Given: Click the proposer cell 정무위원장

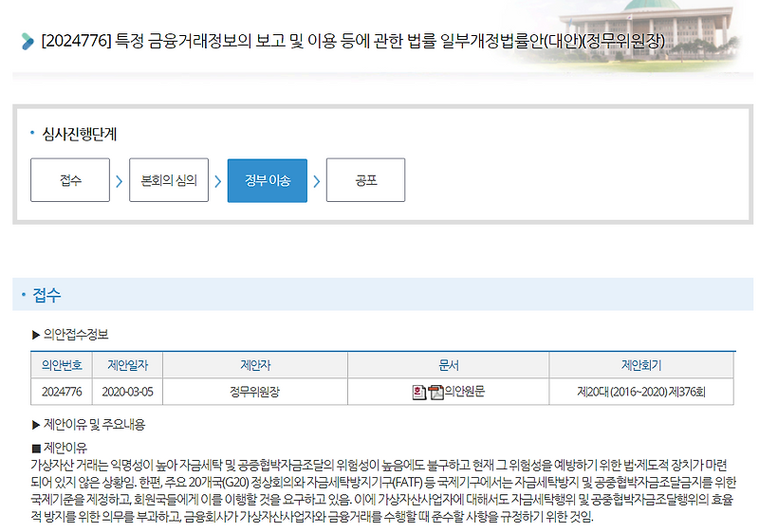Looking at the screenshot, I should (255, 392).
